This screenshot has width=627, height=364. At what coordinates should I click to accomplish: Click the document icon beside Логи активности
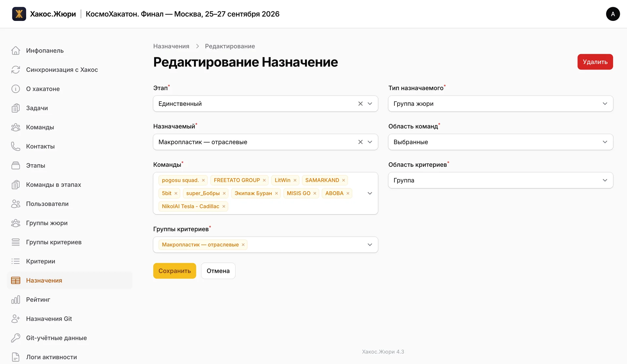(16, 357)
